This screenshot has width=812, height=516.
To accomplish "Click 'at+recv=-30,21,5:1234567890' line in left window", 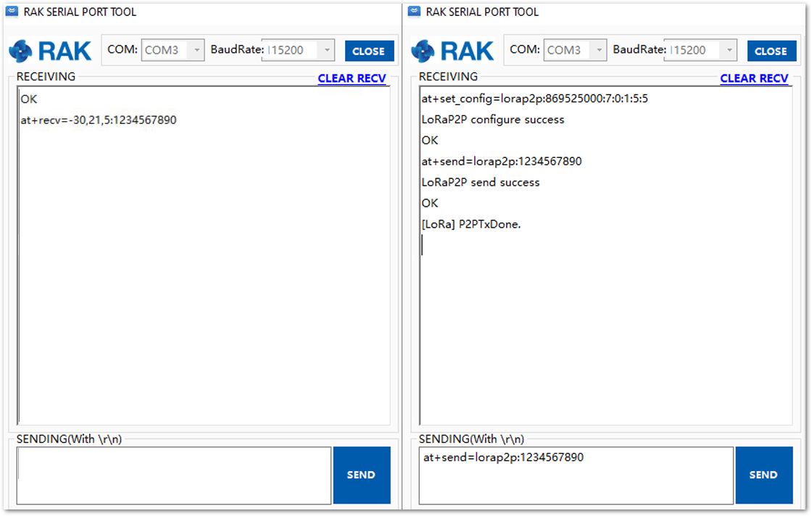I will click(x=99, y=120).
